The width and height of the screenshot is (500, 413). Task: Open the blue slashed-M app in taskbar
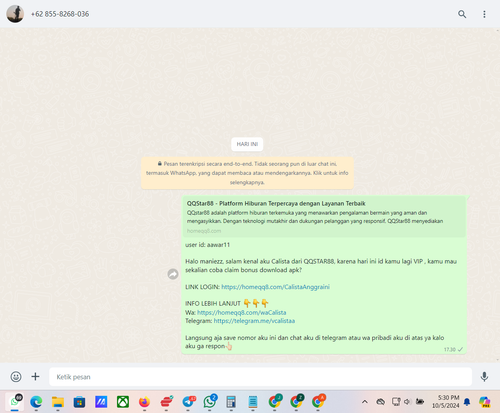pos(101,402)
